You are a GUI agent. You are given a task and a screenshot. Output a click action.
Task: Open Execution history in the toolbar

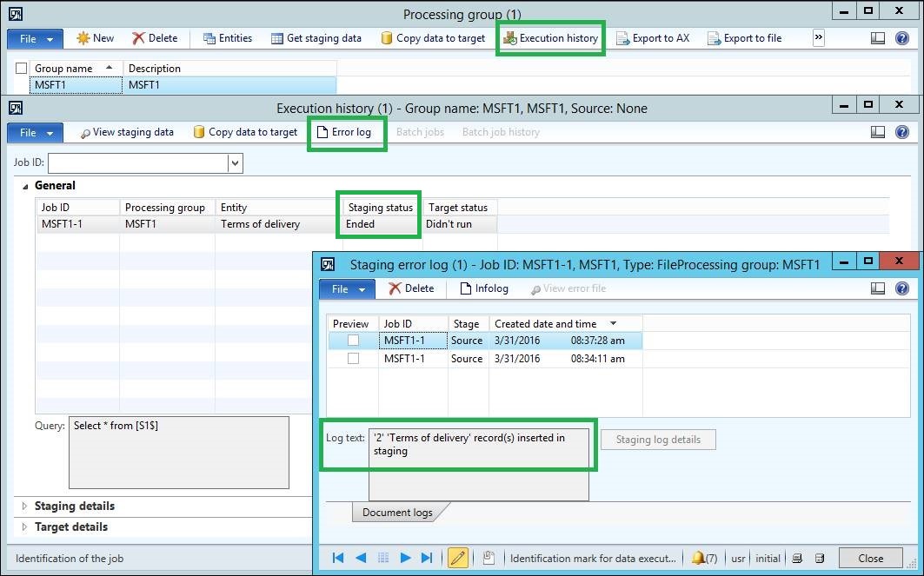point(550,38)
